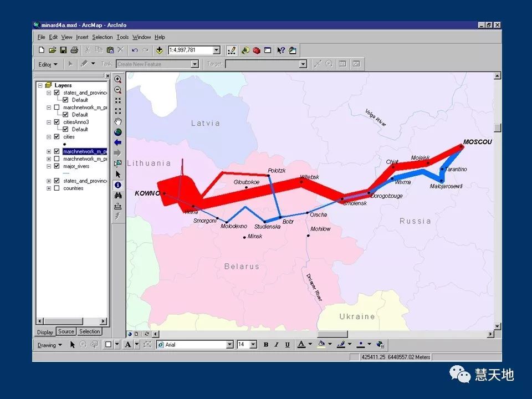Enable the countries layer checkbox

pos(57,188)
